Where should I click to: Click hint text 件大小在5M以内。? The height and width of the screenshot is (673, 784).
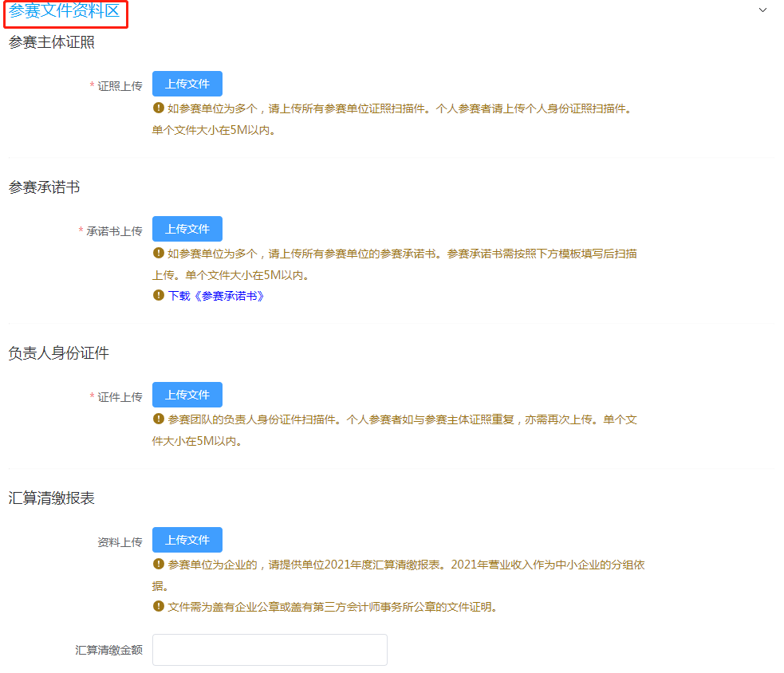(x=198, y=442)
